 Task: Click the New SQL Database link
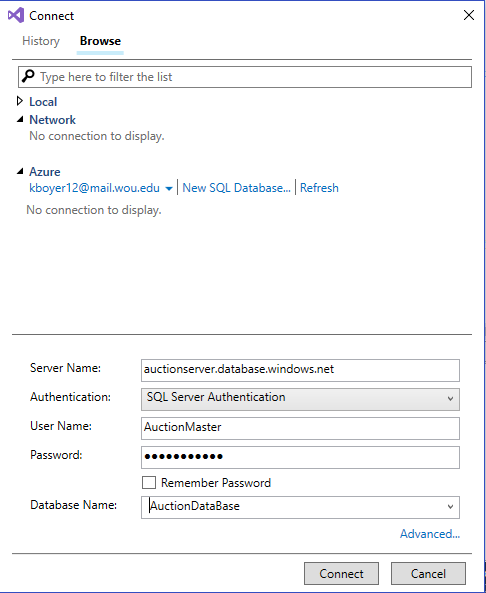coord(236,188)
